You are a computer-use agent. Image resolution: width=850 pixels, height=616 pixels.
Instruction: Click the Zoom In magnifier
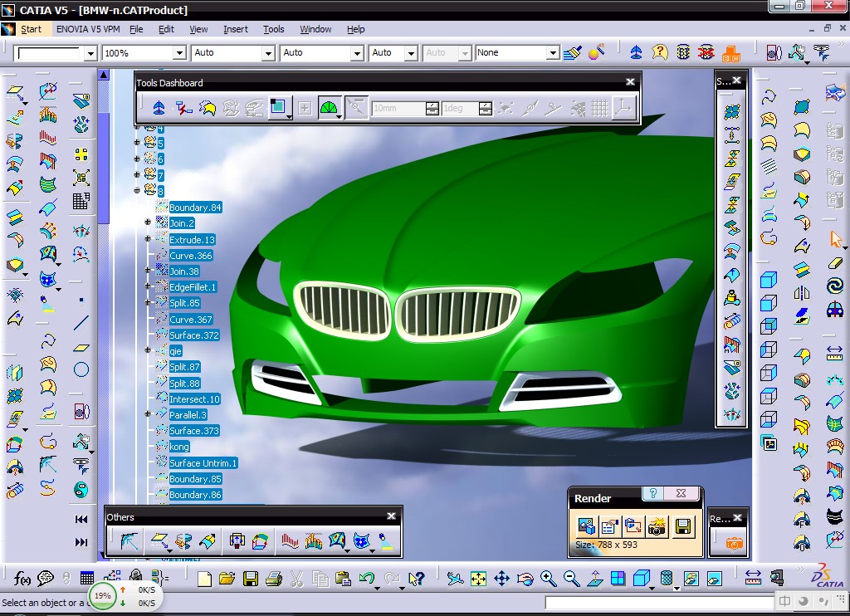click(548, 579)
